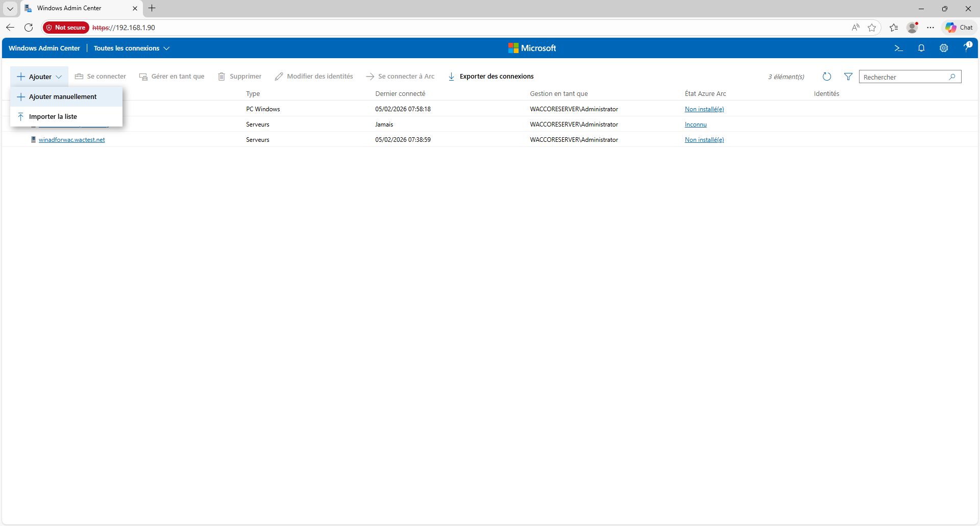
Task: Click Non installé(e) for the PC Windows row
Action: [704, 109]
